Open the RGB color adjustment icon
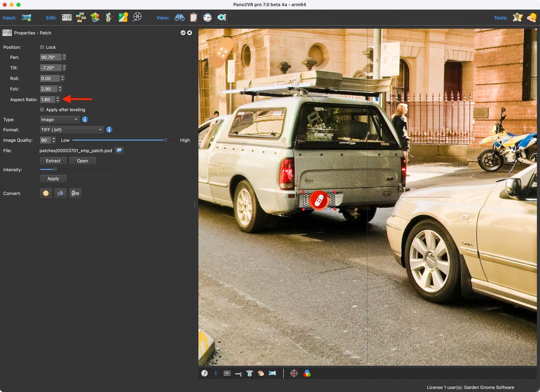 308,373
